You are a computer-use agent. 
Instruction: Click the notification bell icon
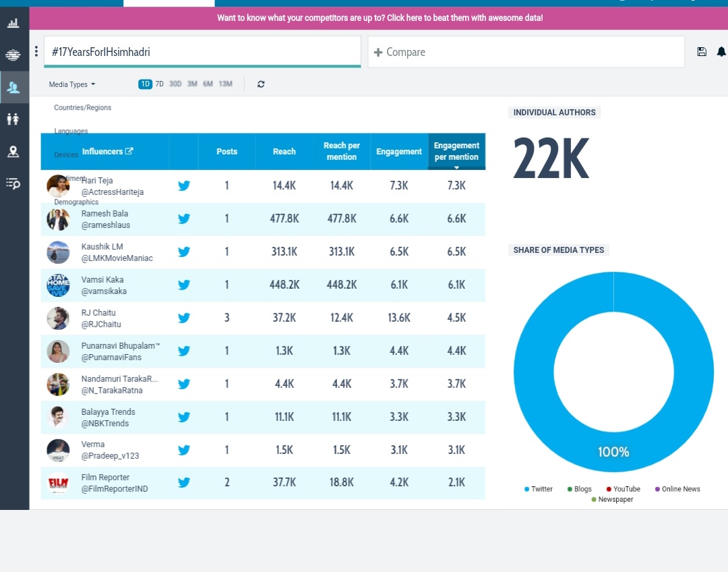pos(721,51)
